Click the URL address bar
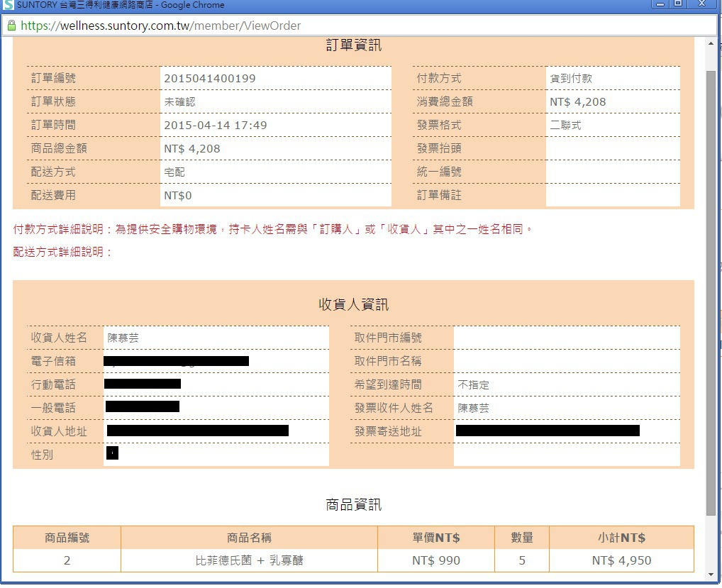Image resolution: width=722 pixels, height=588 pixels. [360, 26]
